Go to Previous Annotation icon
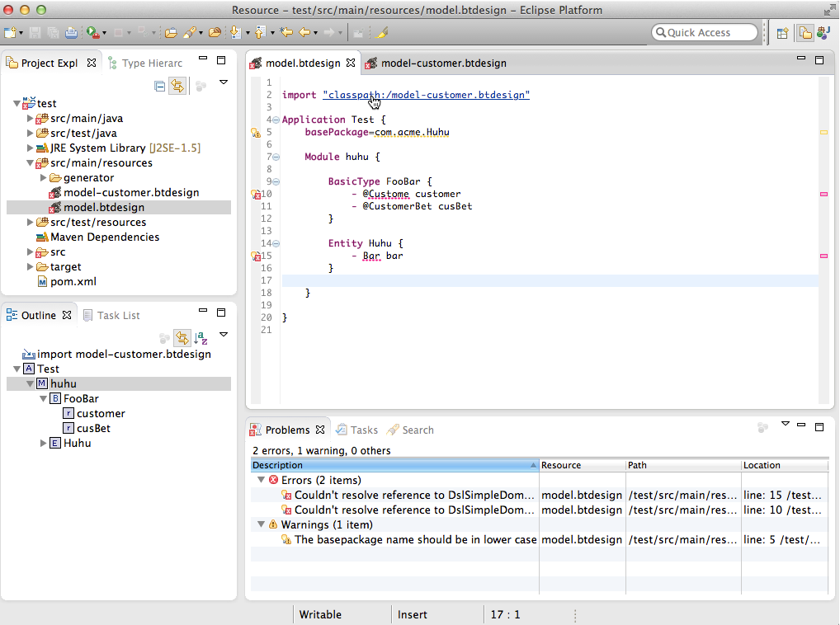Screen dimensions: 840x625 [261, 33]
